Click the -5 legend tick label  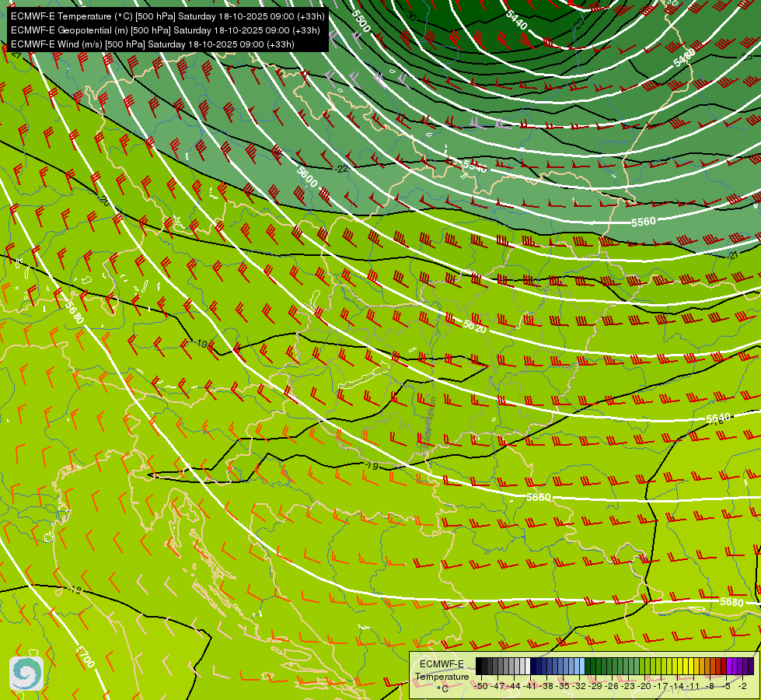725,686
